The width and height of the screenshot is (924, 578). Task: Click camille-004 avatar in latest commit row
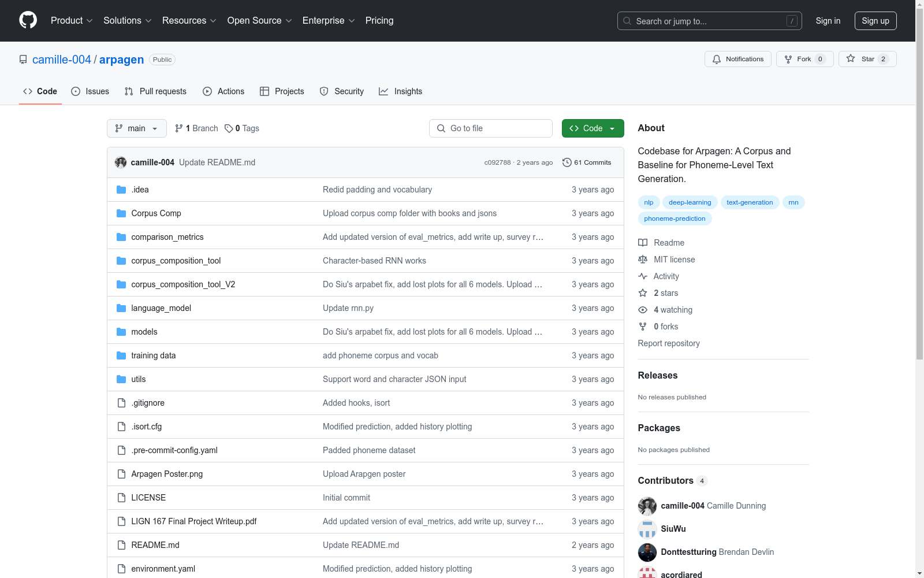click(x=121, y=162)
